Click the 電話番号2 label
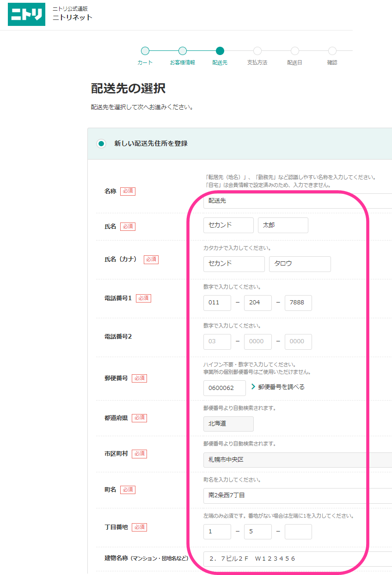The image size is (392, 575). pyautogui.click(x=118, y=336)
